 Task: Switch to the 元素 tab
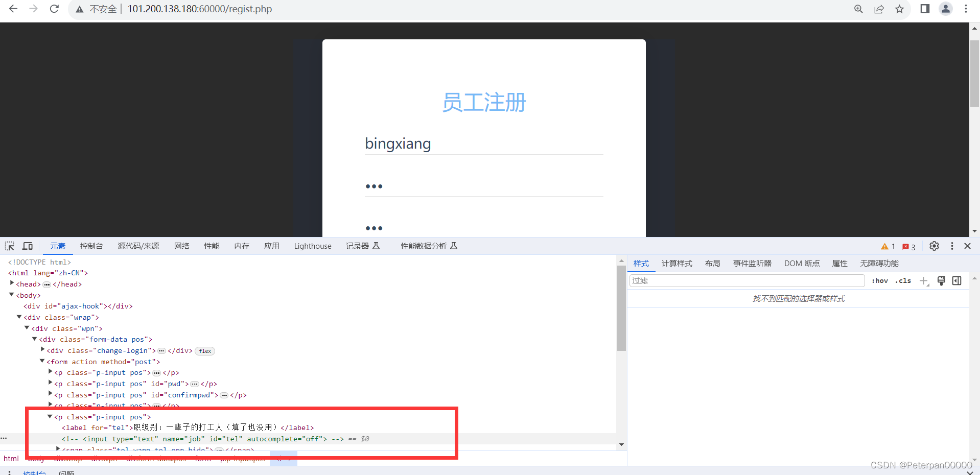(x=58, y=246)
